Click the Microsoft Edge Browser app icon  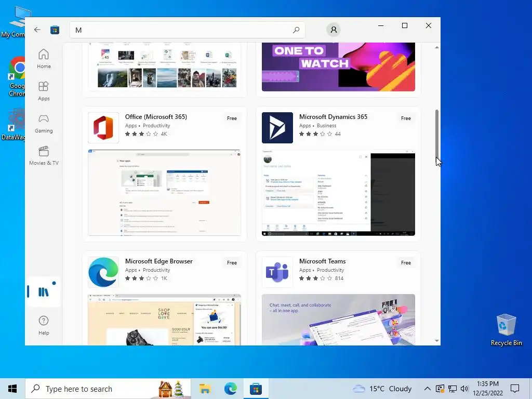tap(103, 272)
